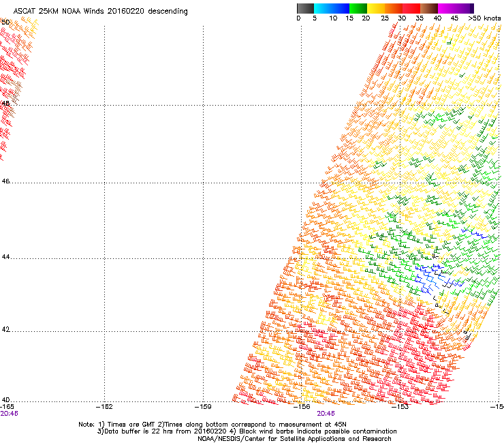Click the note line starting 'Note: 1) Times are GMT'
Viewport: 504px width, 443px height.
[x=212, y=425]
